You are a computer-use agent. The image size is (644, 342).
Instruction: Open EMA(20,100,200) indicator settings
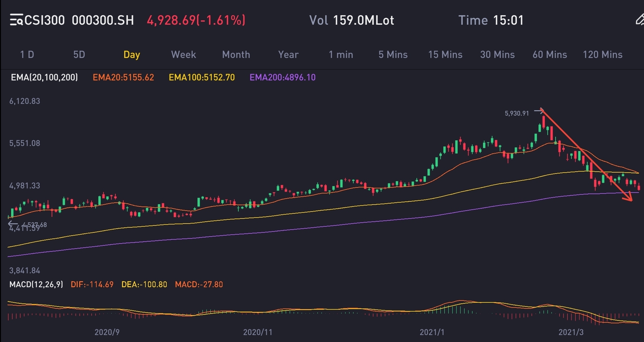tap(44, 77)
